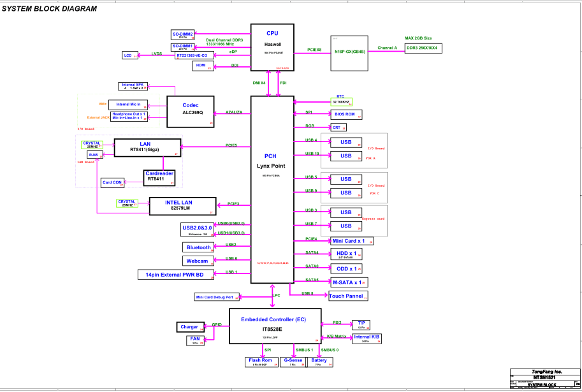This screenshot has width=582, height=392.
Task: Select the USB block on USB 3 line
Action: point(346,213)
